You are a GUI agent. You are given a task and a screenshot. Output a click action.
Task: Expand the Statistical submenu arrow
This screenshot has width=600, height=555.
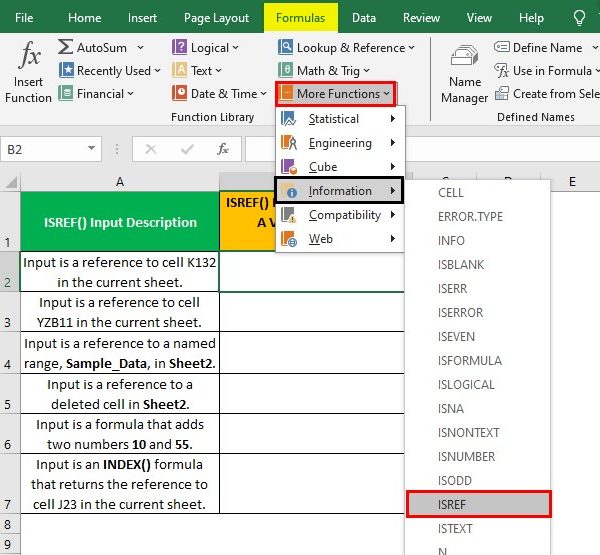(393, 119)
